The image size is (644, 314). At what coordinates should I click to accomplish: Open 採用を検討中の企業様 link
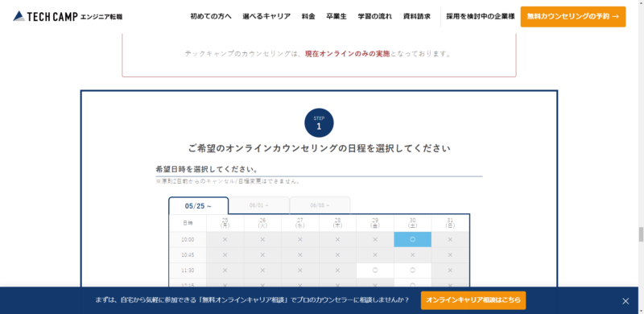click(x=481, y=16)
